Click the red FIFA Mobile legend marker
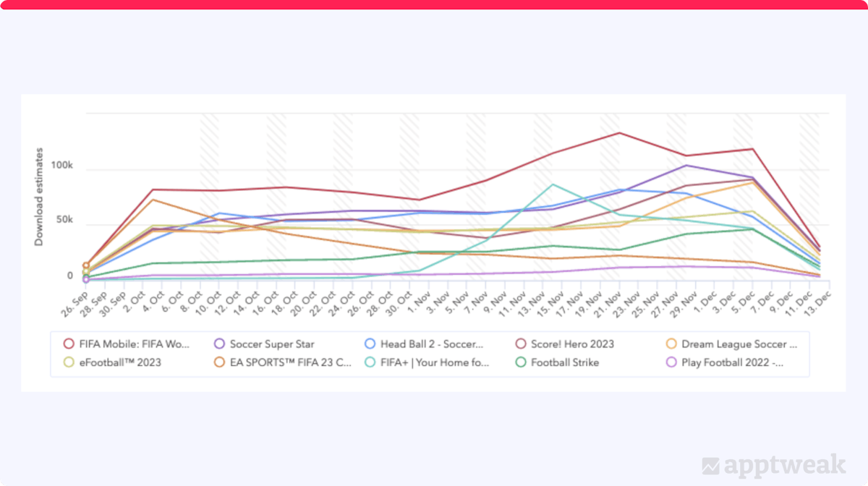868x486 pixels. click(69, 344)
